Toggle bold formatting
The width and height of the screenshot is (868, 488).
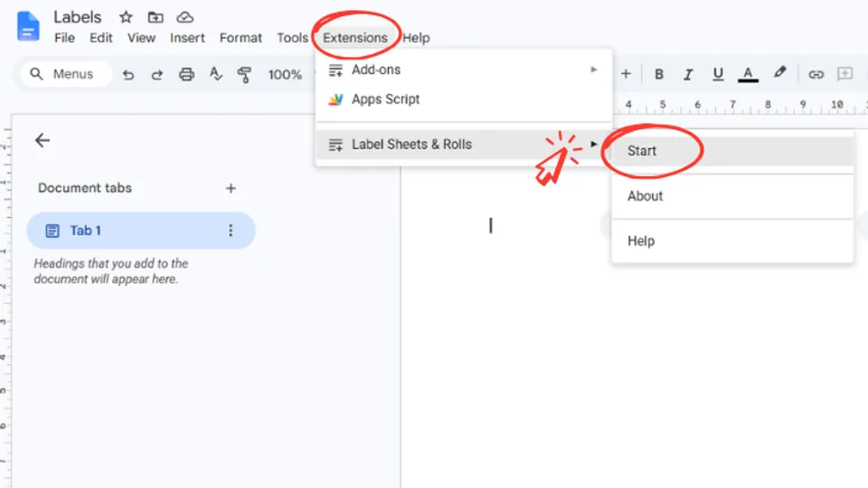659,74
